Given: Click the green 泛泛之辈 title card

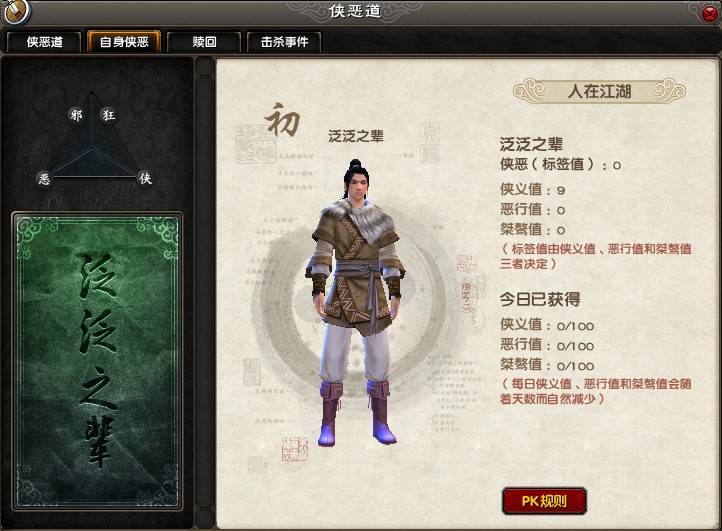Looking at the screenshot, I should point(97,361).
